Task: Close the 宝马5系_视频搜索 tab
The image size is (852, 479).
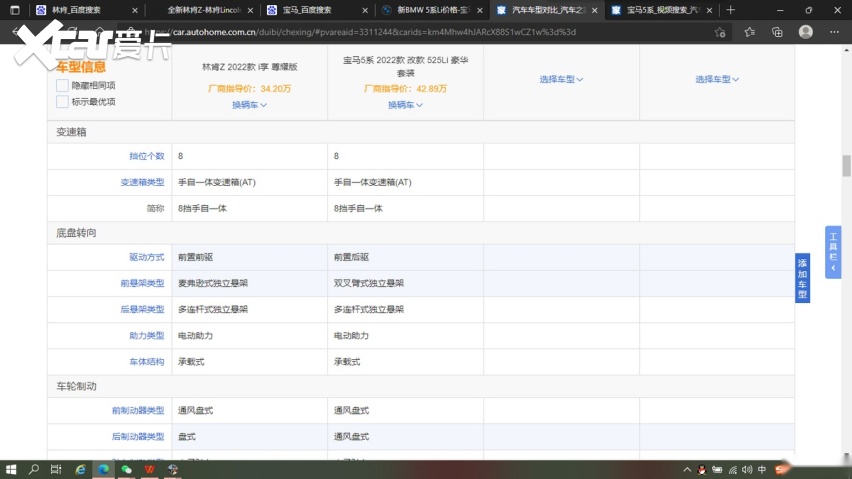Action: pyautogui.click(x=709, y=10)
